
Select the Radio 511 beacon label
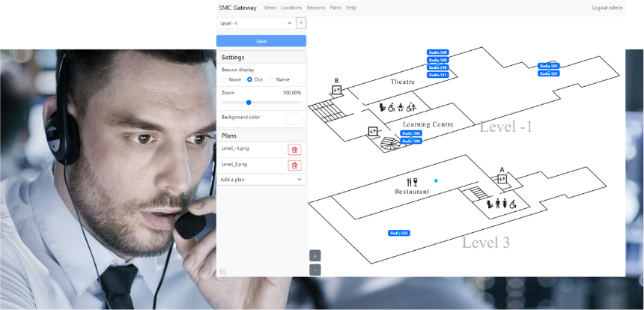(437, 75)
